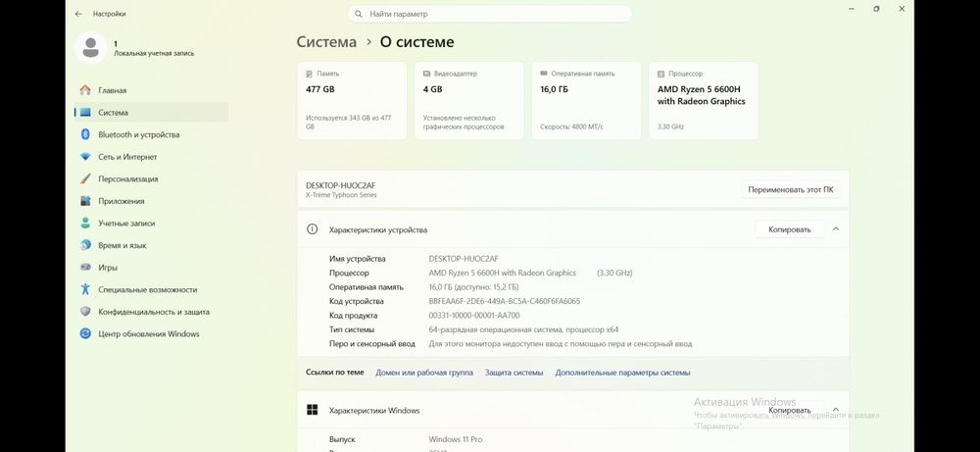The width and height of the screenshot is (980, 452).
Task: Select Центр обновления Windows
Action: coord(151,333)
